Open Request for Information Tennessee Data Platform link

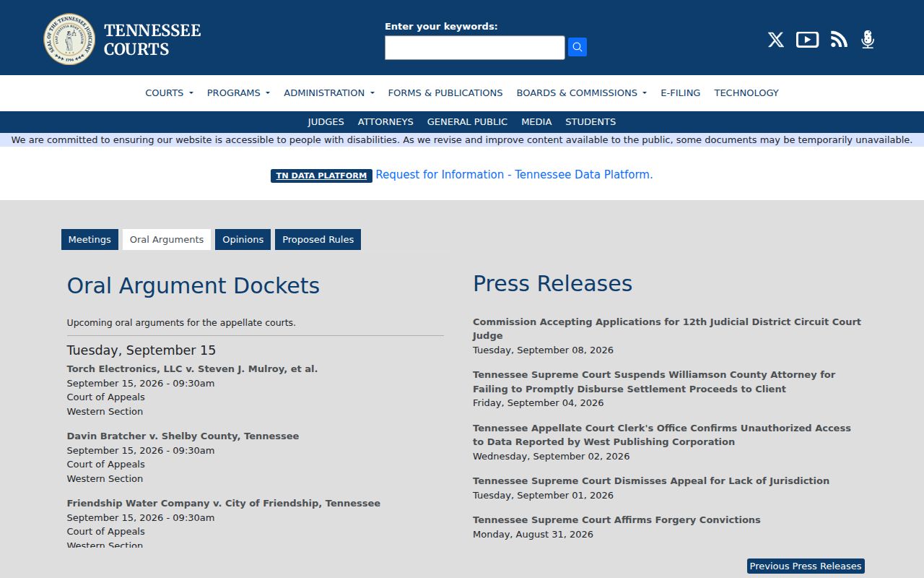(514, 174)
